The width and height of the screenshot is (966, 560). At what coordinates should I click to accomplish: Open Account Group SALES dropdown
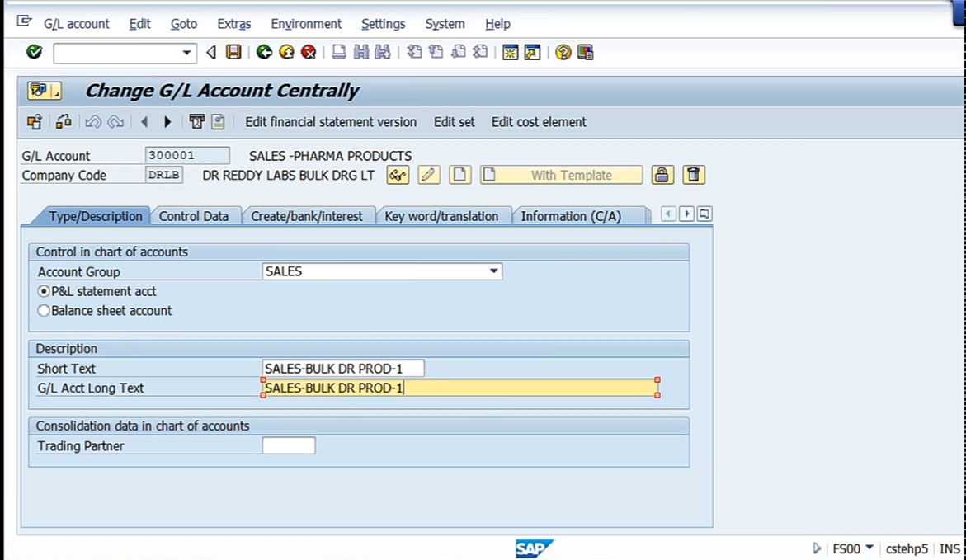click(x=493, y=271)
